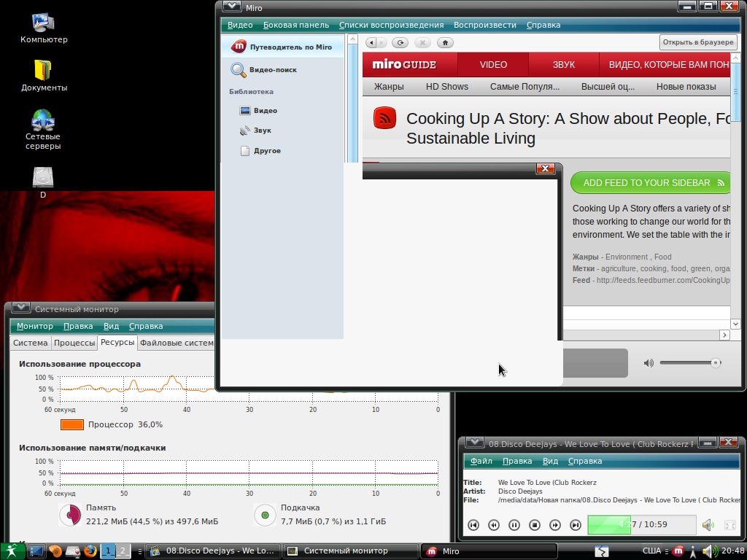
Task: Close the blank popup inside Miro
Action: pos(546,168)
